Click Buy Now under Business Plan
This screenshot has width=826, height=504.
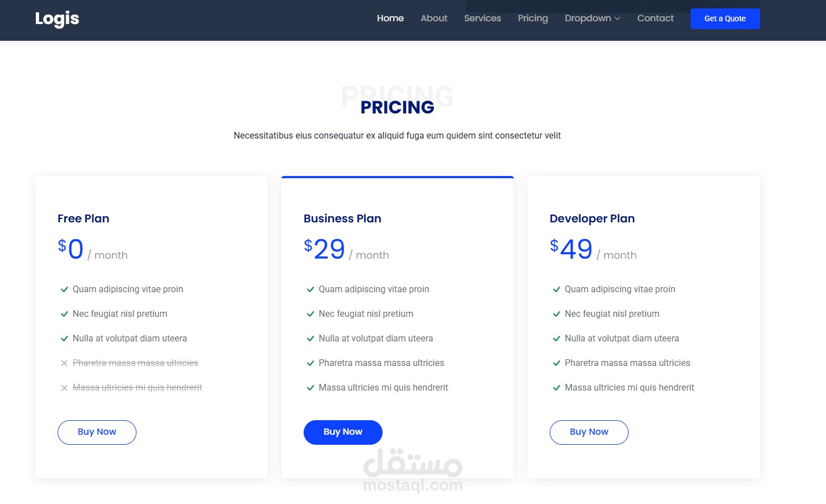(343, 432)
